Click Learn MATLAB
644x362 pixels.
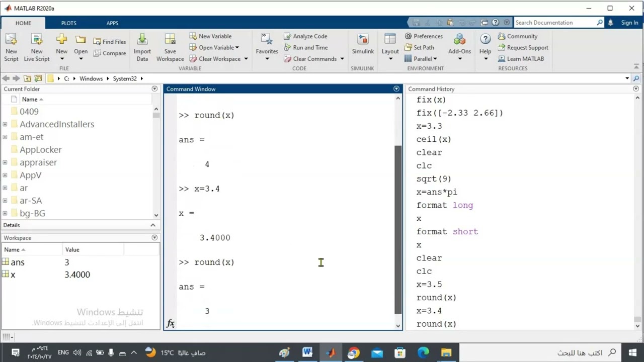point(521,59)
